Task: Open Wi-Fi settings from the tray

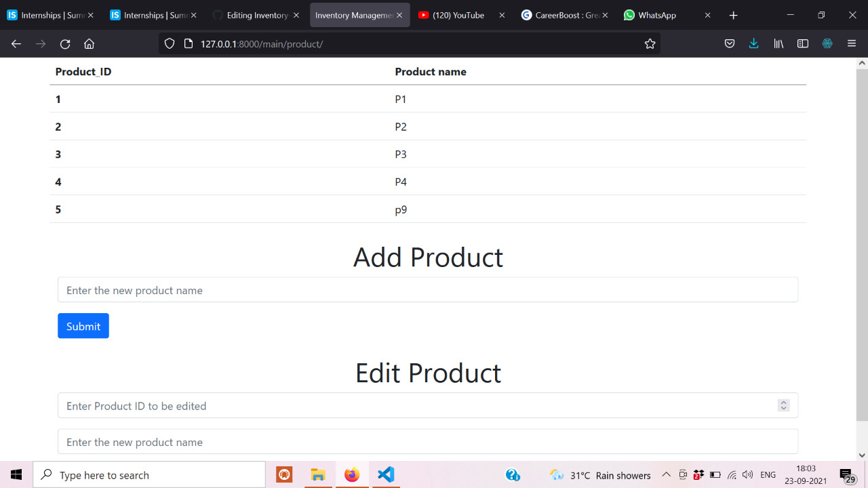Action: coord(731,474)
